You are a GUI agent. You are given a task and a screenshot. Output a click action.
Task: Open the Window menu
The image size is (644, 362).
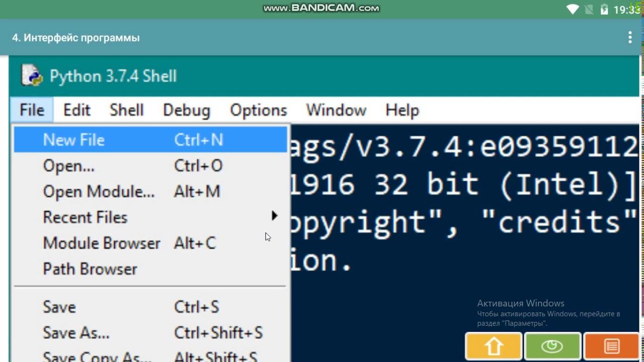click(x=336, y=110)
